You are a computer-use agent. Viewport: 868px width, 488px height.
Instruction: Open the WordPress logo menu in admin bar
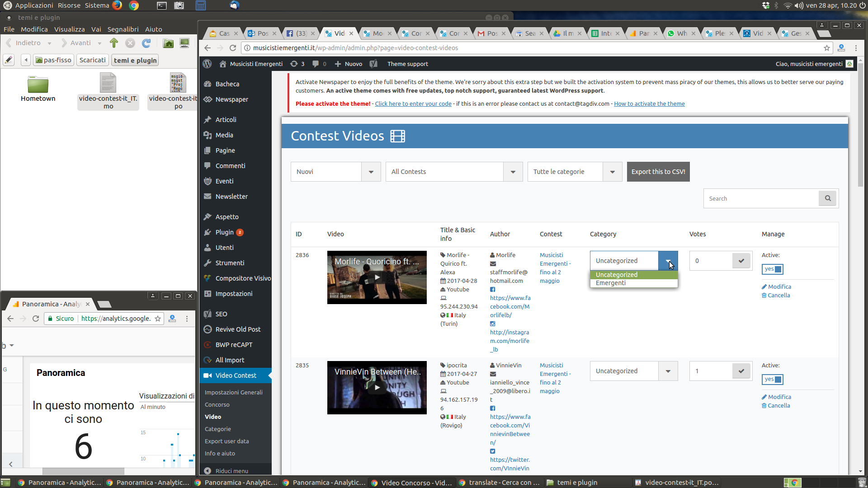click(207, 64)
